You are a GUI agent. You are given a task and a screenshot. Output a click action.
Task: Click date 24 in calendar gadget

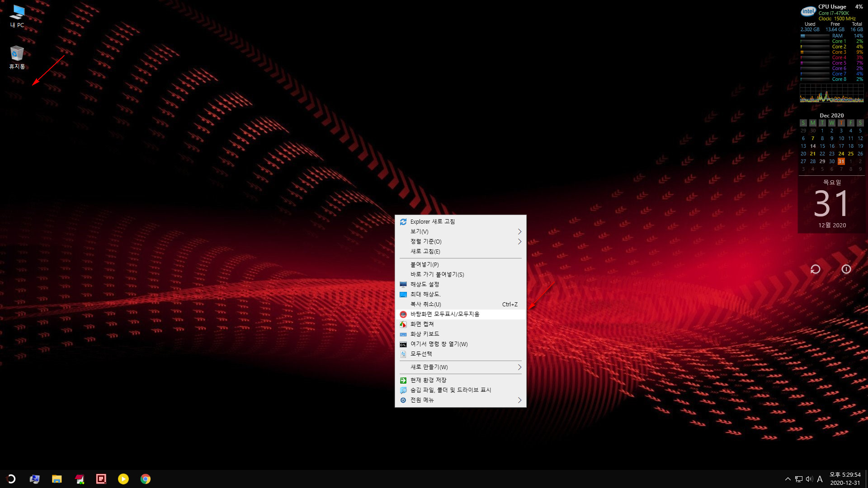point(841,154)
